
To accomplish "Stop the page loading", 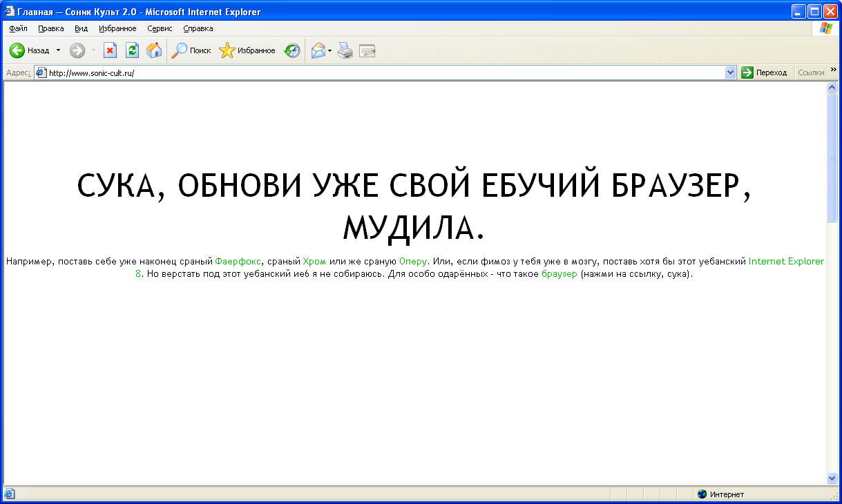I will [111, 50].
